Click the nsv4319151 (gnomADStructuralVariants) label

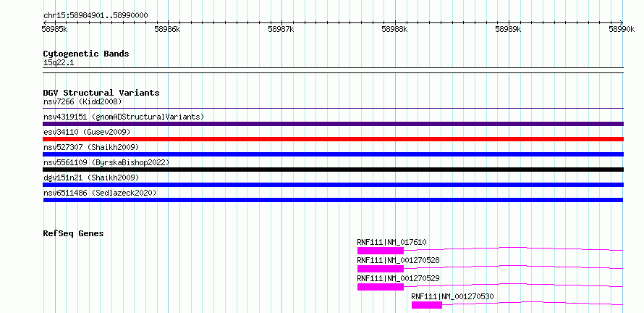(x=124, y=117)
